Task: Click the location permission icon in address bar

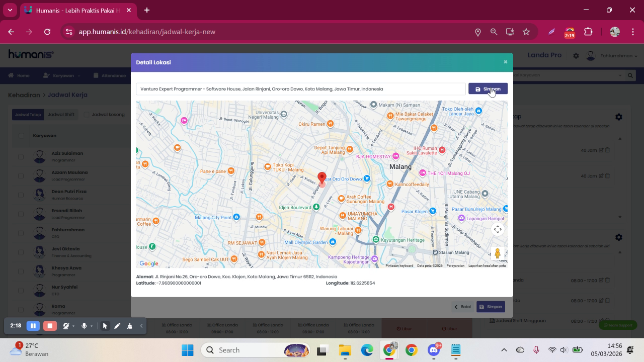Action: coord(478,32)
